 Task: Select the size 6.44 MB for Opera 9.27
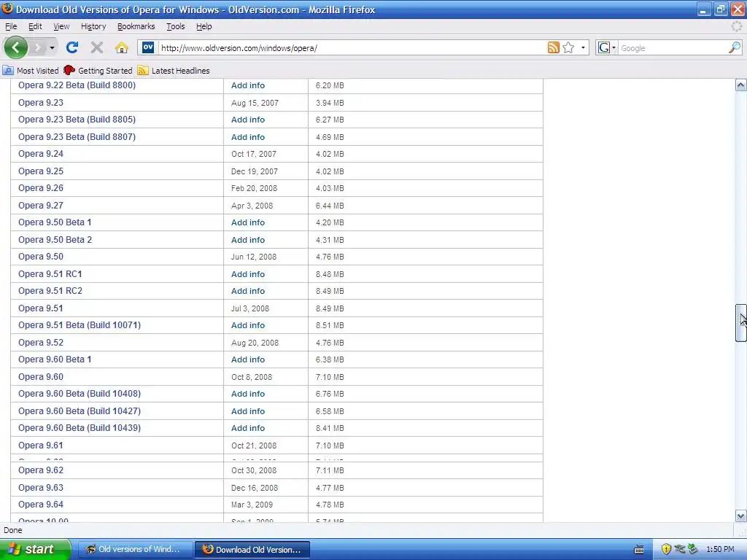(330, 206)
